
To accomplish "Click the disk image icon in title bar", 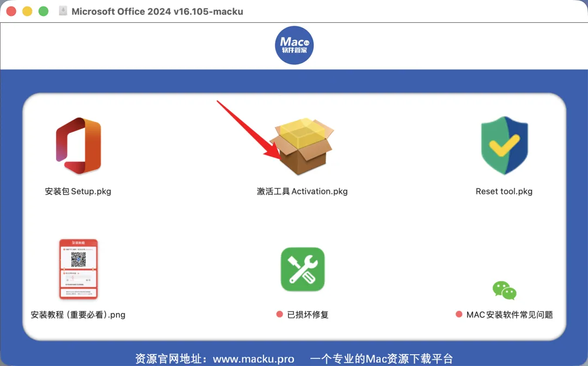I will 63,11.
